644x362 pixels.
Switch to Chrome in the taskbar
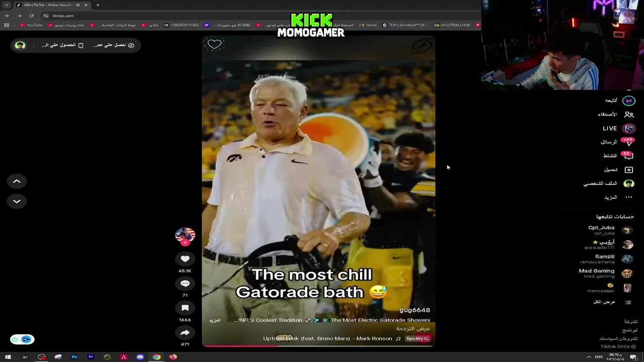pyautogui.click(x=157, y=357)
